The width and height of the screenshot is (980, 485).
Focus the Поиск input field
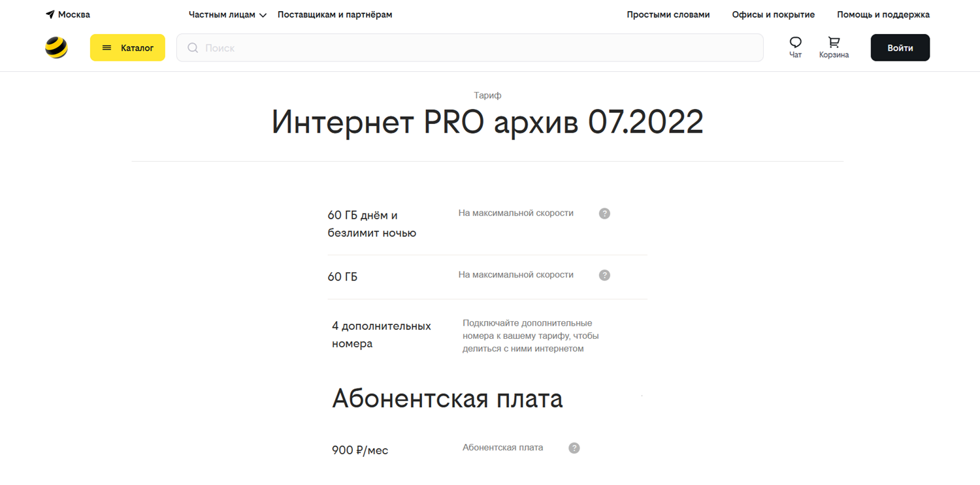470,48
